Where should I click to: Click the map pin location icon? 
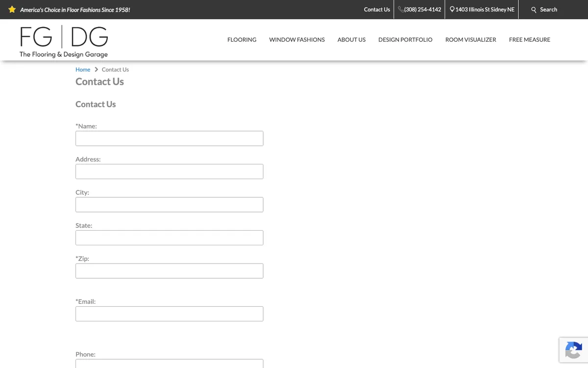(x=452, y=9)
